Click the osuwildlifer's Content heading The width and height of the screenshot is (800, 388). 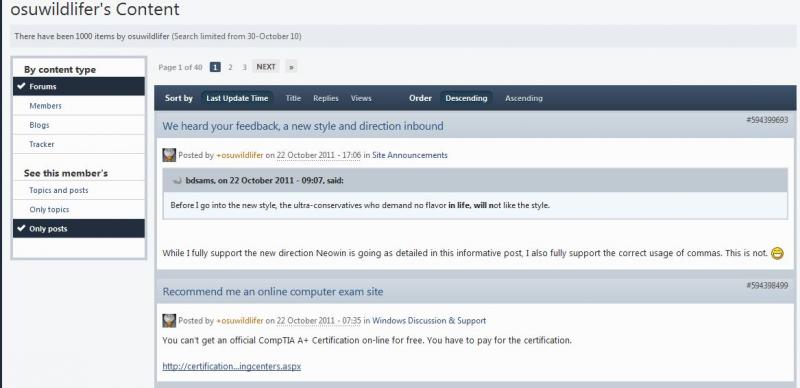tap(95, 9)
